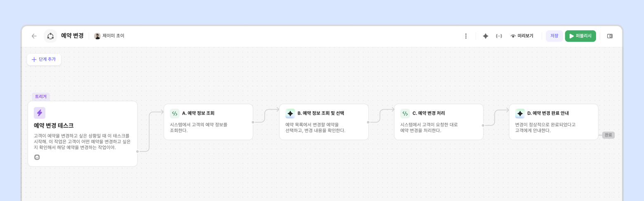644x201 pixels.
Task: Click the AI sparkle icon in the toolbar
Action: (485, 36)
